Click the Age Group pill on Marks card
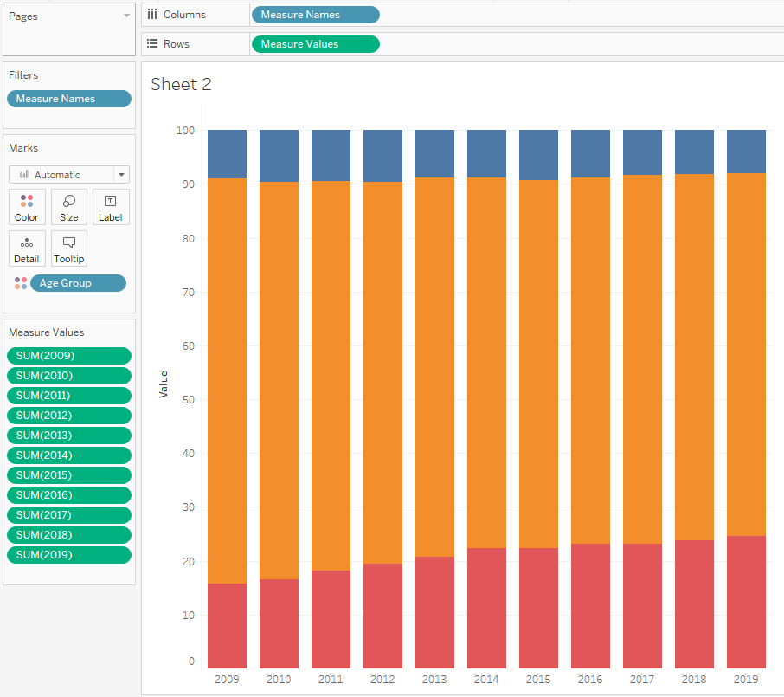 78,283
